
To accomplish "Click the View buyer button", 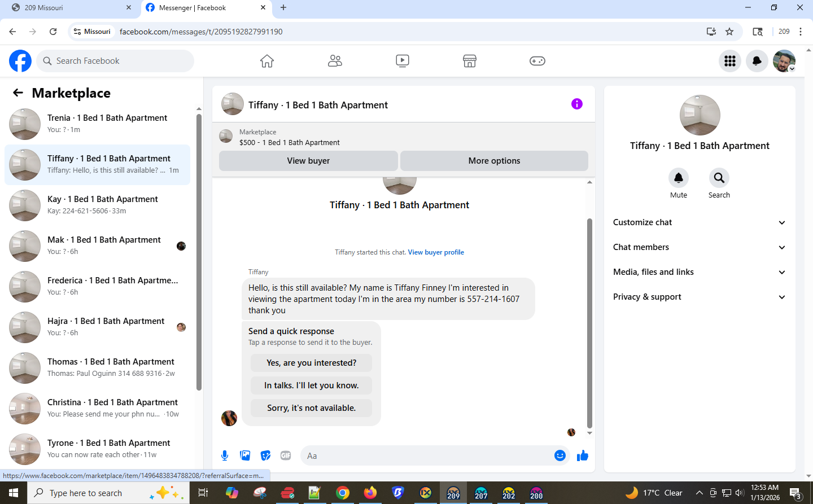I will pyautogui.click(x=308, y=161).
